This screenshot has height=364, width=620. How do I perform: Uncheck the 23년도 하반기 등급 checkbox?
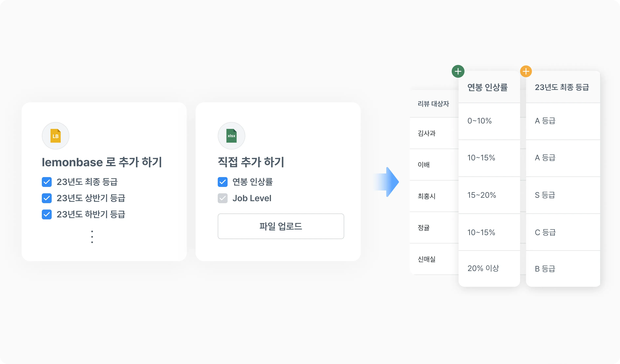(47, 214)
